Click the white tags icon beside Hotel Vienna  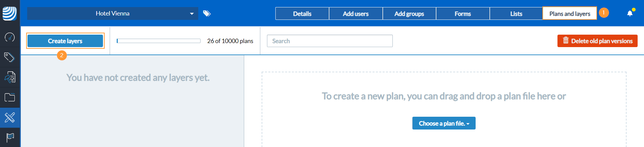pos(207,13)
